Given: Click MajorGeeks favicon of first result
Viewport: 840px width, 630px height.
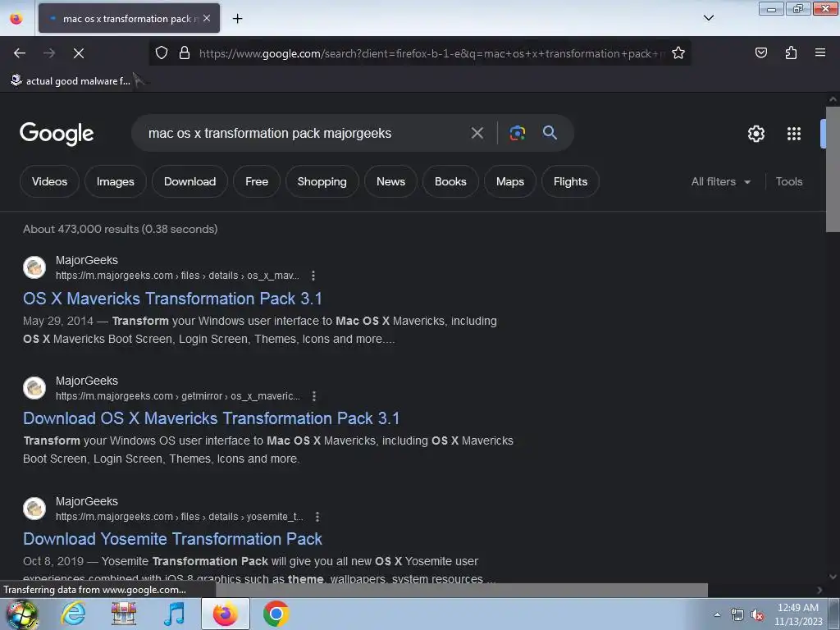Looking at the screenshot, I should tap(34, 267).
